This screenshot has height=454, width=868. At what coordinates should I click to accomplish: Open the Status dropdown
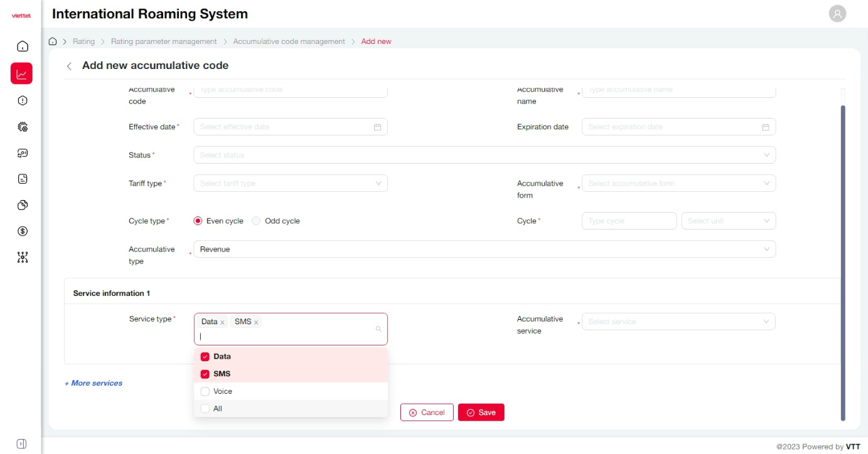[484, 155]
